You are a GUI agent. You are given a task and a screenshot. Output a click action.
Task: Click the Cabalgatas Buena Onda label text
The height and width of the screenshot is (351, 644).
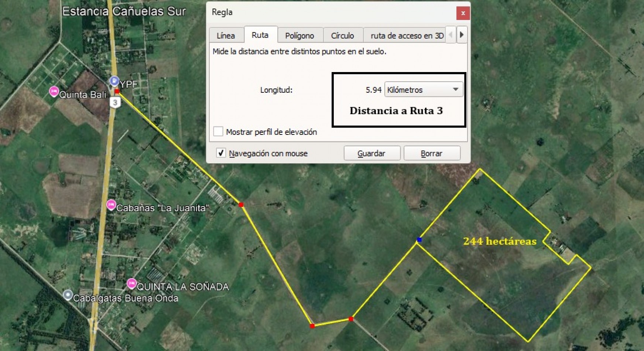(x=126, y=298)
